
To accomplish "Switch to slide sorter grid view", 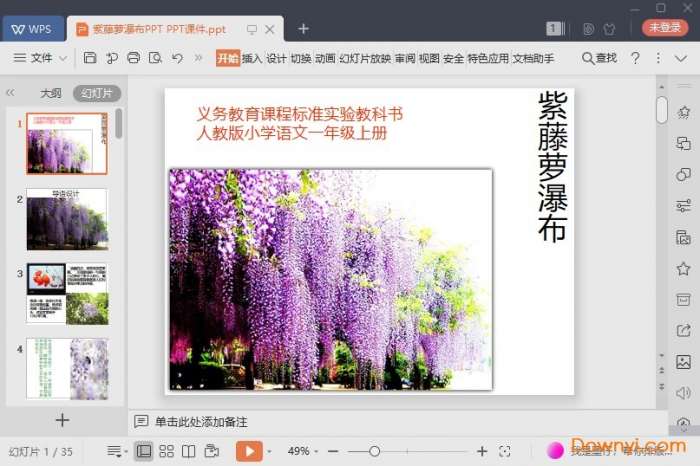I will pyautogui.click(x=166, y=451).
